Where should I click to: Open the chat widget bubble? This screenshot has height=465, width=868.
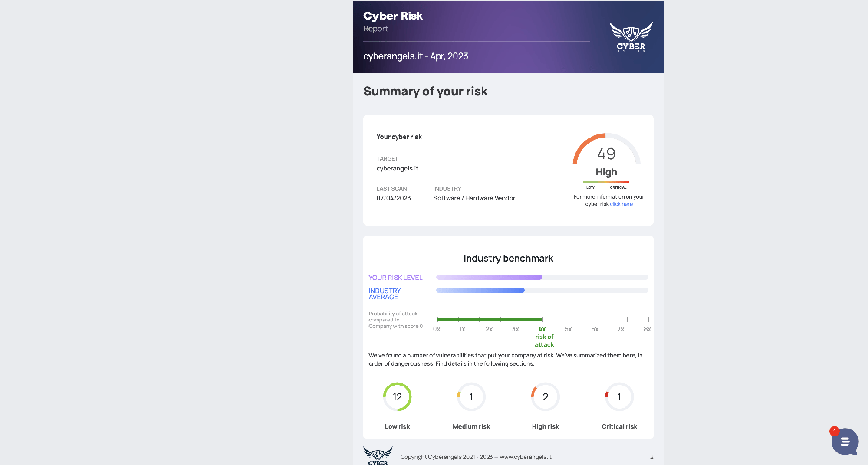845,442
